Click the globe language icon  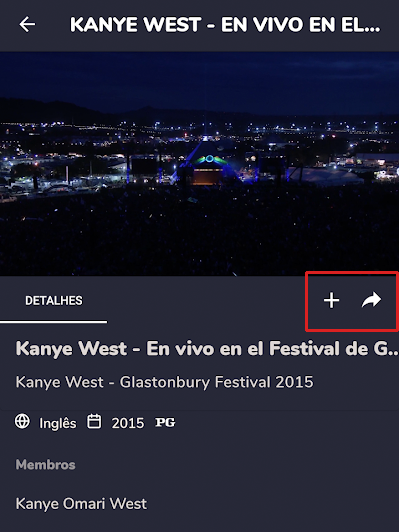[22, 422]
